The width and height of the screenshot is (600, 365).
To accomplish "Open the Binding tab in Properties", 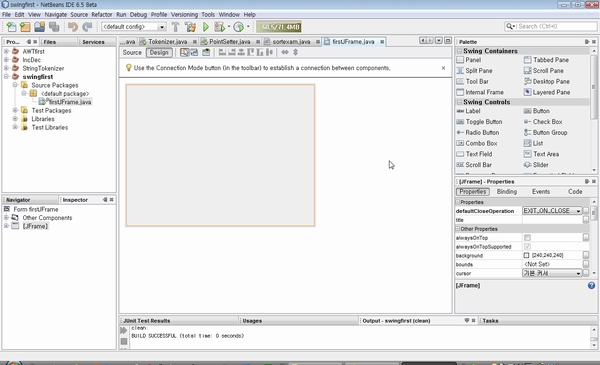I will tap(507, 192).
